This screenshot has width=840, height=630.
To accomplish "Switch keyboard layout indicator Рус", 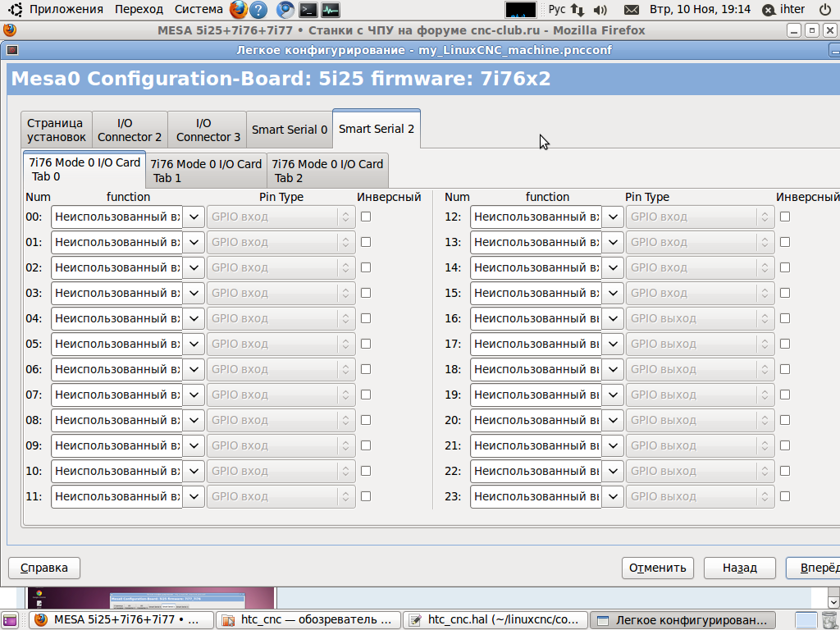I will tap(557, 10).
